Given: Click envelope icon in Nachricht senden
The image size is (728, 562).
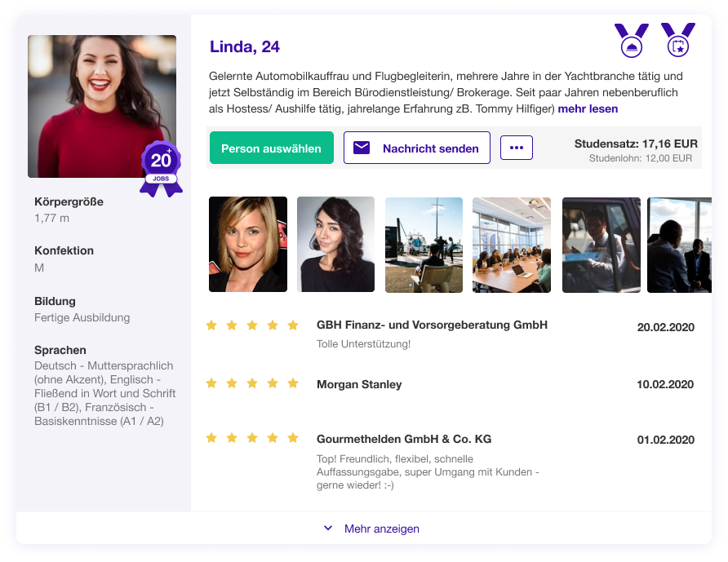Looking at the screenshot, I should [x=362, y=148].
